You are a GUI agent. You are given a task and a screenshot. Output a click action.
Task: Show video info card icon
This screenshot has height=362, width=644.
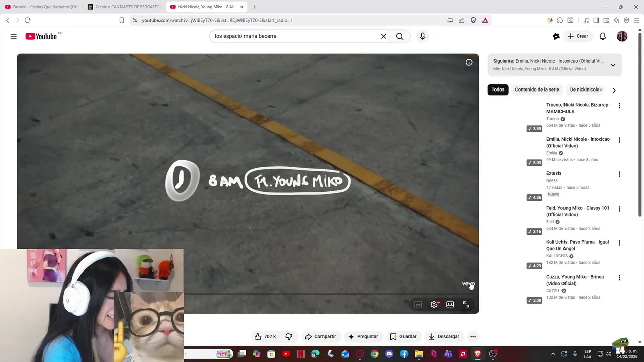tap(469, 62)
